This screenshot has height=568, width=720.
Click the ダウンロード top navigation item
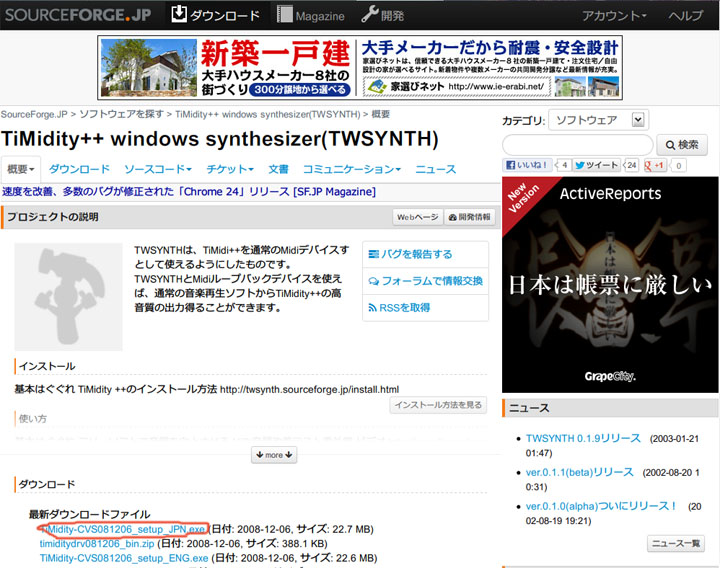click(x=216, y=15)
